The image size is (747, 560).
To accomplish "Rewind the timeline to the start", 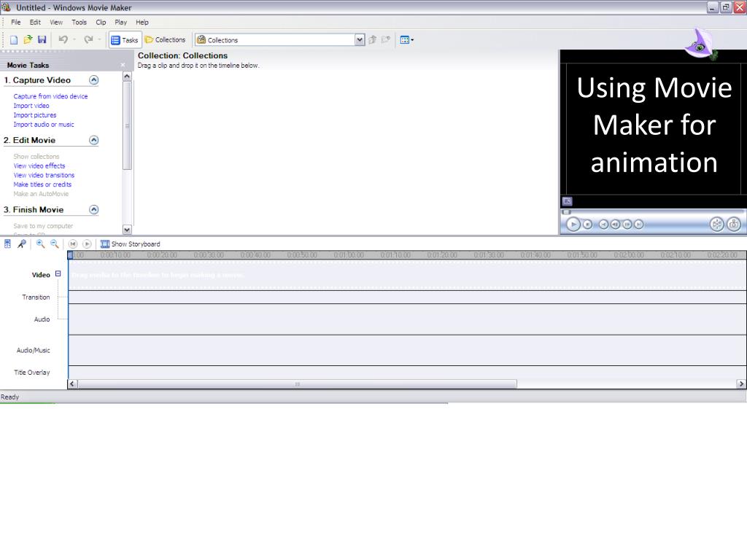I will (x=73, y=244).
